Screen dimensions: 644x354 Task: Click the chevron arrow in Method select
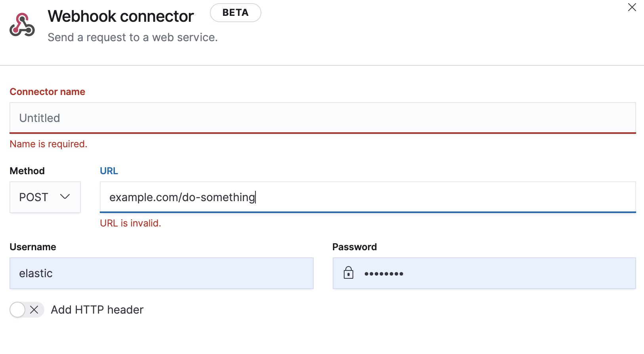[65, 197]
